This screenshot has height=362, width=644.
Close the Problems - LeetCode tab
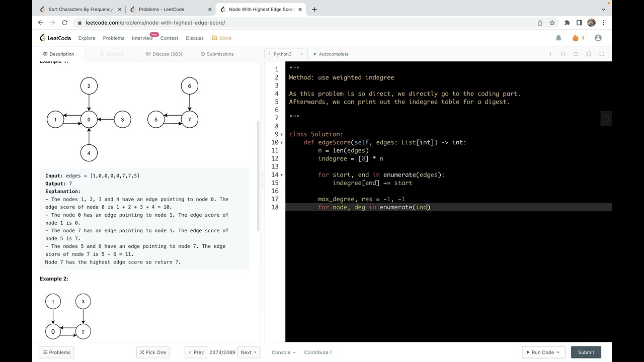(209, 10)
